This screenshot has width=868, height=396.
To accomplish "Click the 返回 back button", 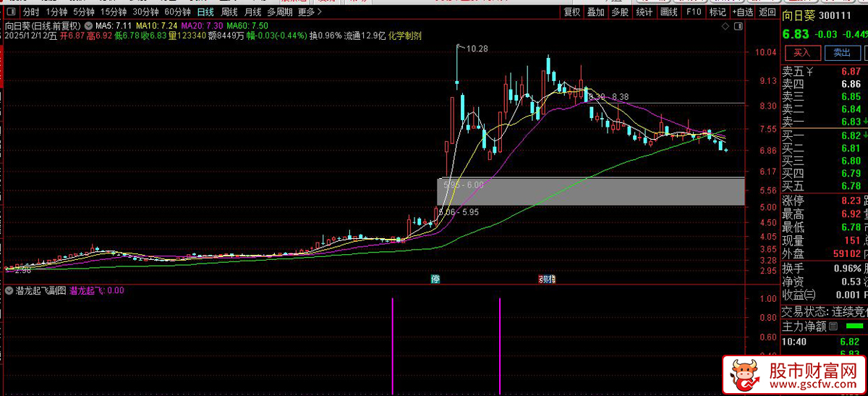I will click(766, 12).
